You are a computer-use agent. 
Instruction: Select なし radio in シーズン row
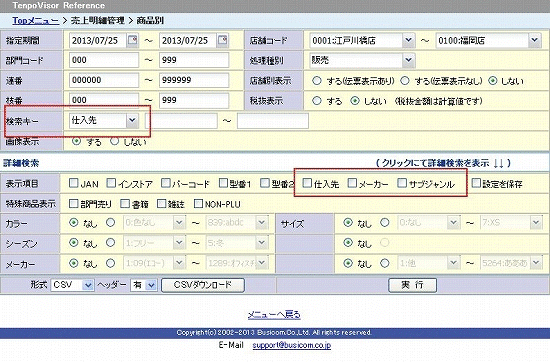74,243
